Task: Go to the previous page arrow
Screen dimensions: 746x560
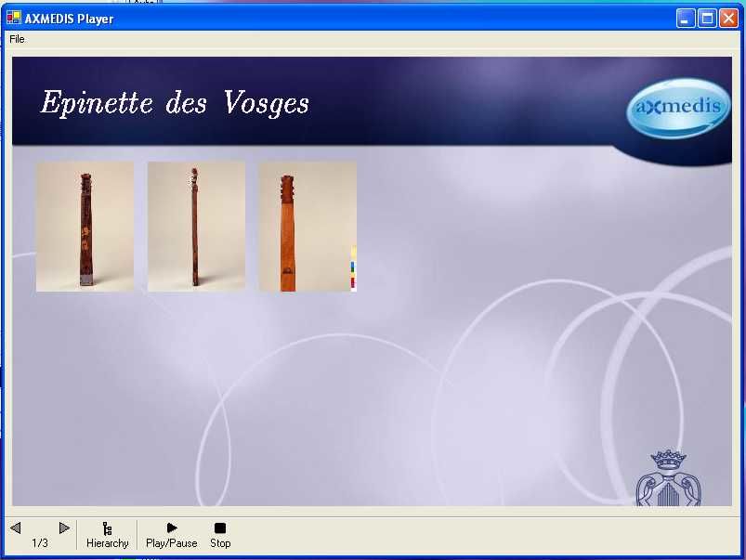Action: 16,527
